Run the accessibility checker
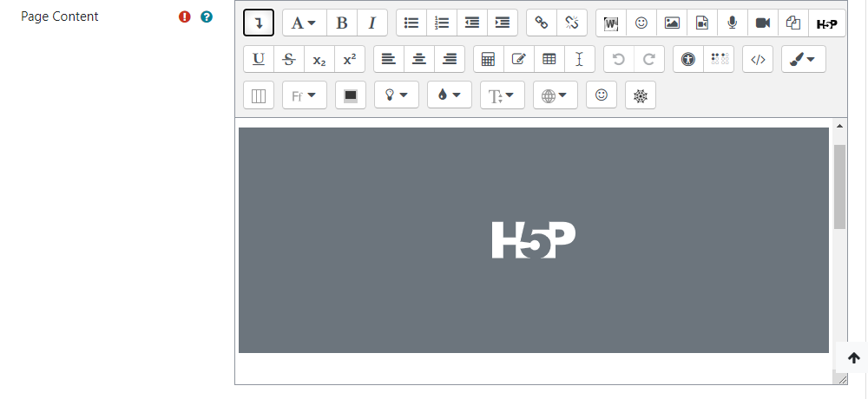868x399 pixels. pos(688,59)
